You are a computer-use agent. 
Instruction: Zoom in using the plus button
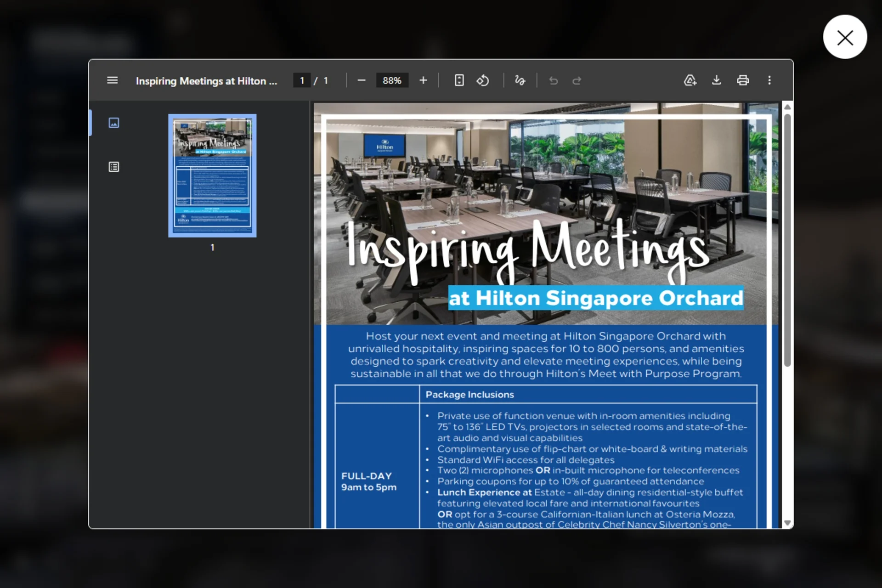[423, 80]
